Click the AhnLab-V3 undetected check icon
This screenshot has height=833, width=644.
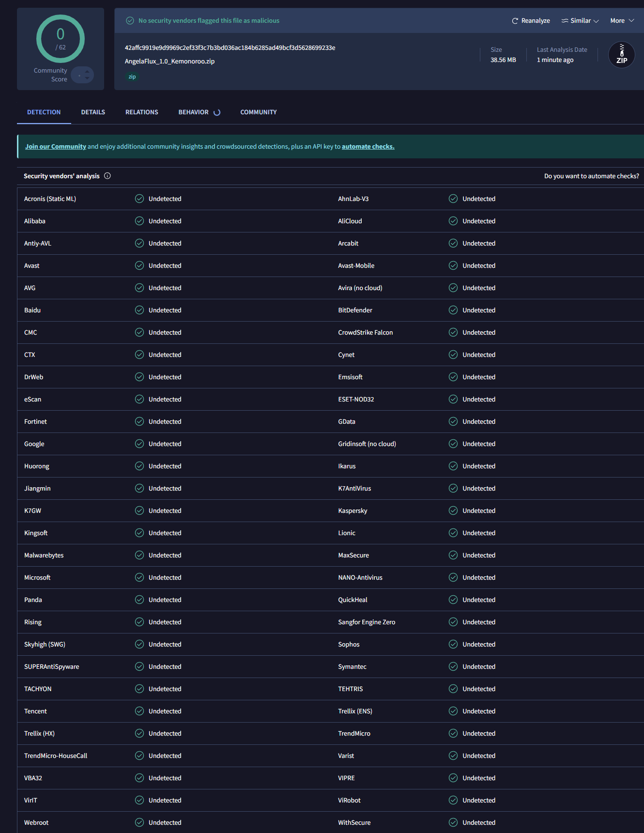pyautogui.click(x=453, y=199)
